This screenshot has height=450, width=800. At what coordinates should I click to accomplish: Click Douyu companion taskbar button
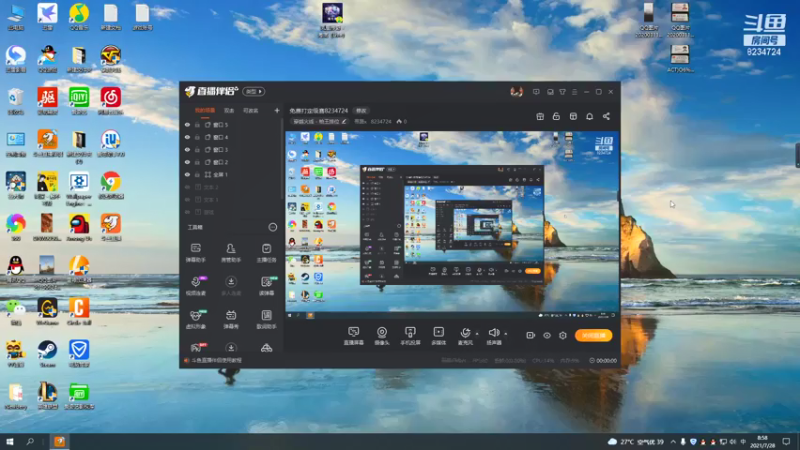point(60,441)
